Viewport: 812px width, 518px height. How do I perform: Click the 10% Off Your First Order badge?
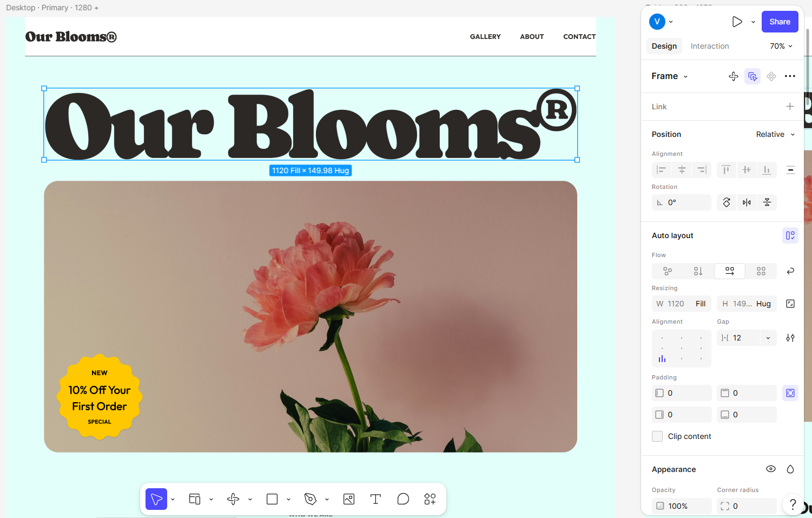[100, 397]
